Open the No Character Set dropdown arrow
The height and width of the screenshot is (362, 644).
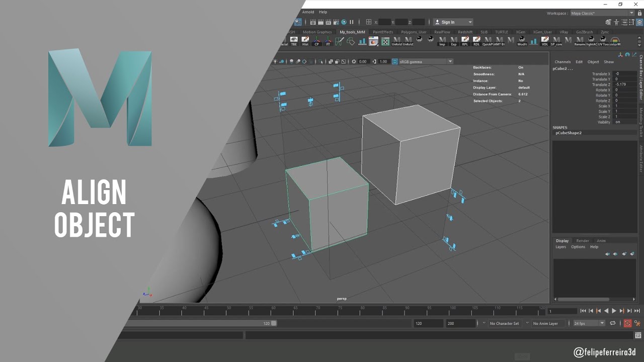point(484,323)
